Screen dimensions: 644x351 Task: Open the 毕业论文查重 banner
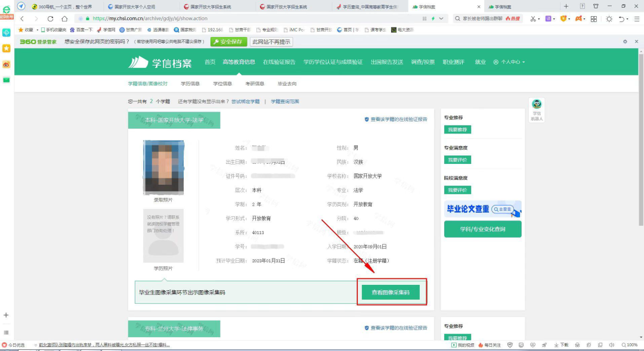[x=482, y=209]
